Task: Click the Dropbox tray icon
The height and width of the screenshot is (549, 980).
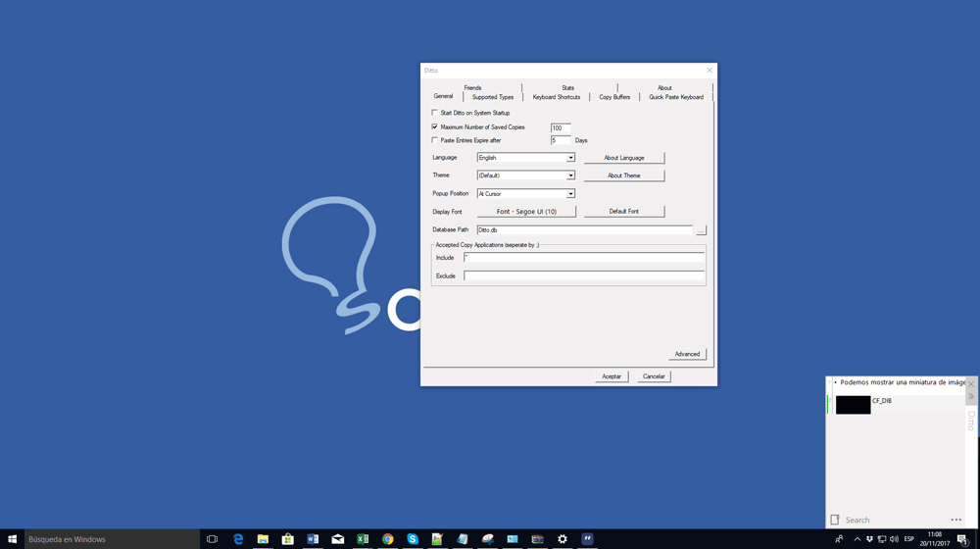Action: pyautogui.click(x=869, y=539)
